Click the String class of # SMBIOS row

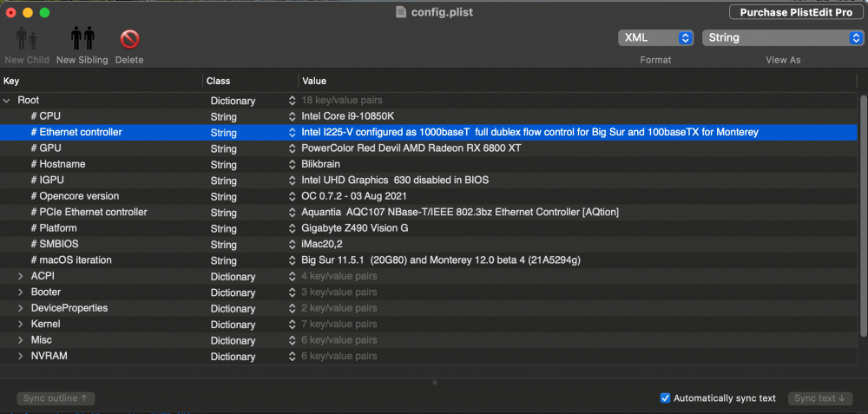coord(224,245)
